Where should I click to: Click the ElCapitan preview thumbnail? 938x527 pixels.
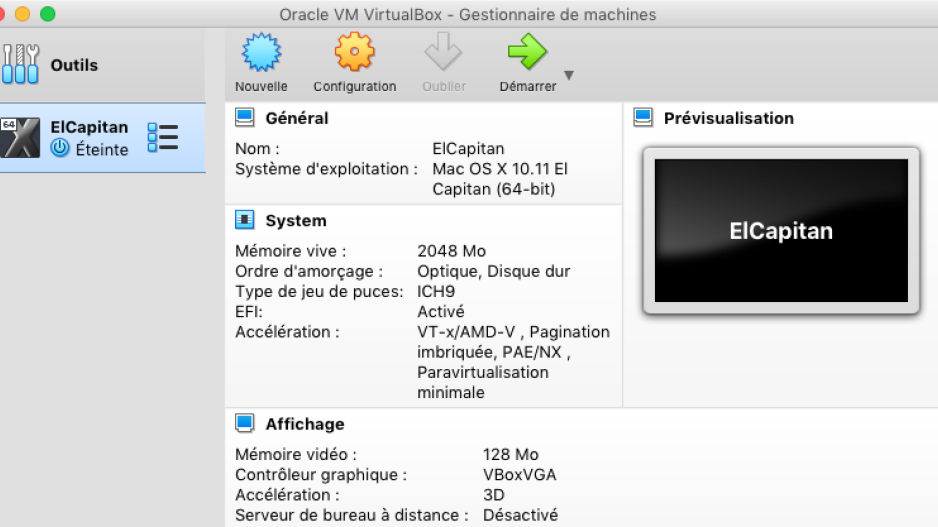tap(781, 230)
